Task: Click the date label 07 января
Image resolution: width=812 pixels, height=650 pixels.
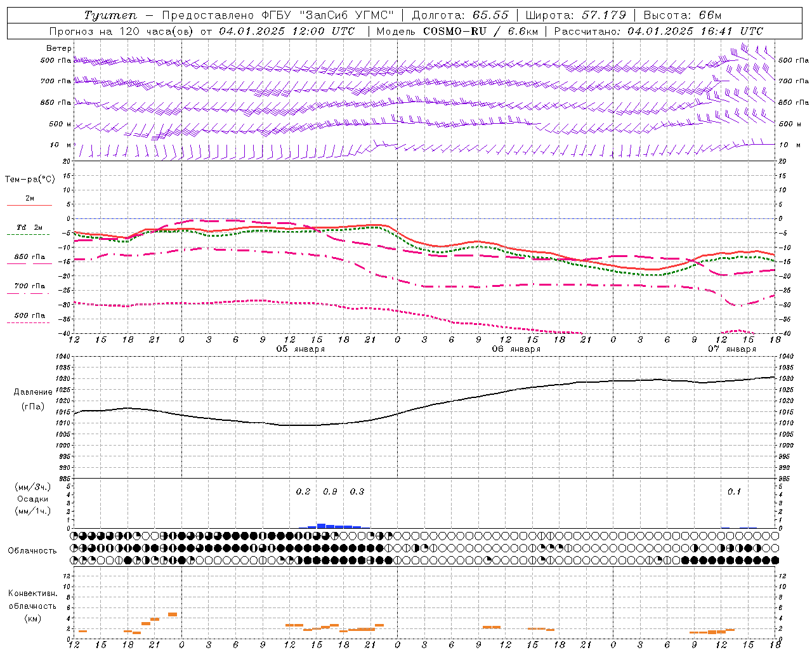Action: (x=732, y=349)
